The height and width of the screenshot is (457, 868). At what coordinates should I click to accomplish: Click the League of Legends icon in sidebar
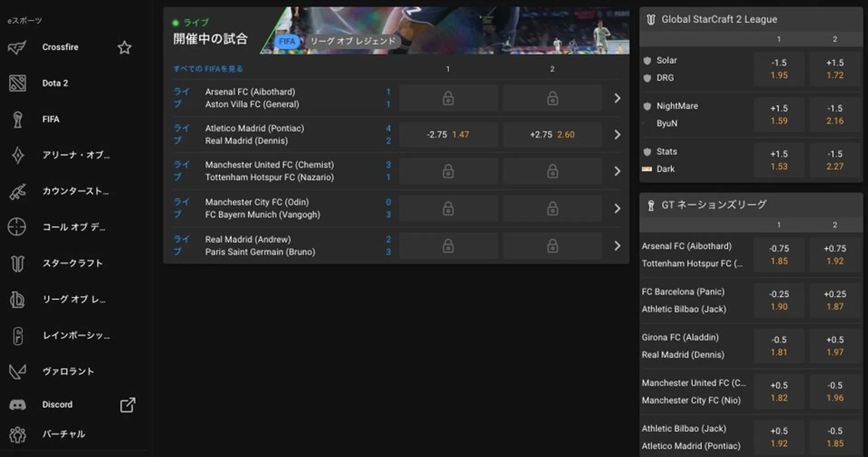point(17,300)
